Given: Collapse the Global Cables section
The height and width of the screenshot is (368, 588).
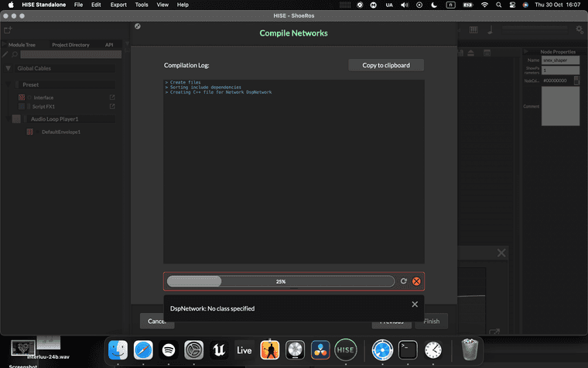Looking at the screenshot, I should [x=8, y=68].
